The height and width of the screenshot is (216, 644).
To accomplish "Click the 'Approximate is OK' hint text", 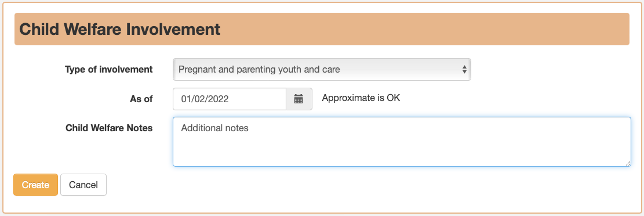I will point(361,98).
